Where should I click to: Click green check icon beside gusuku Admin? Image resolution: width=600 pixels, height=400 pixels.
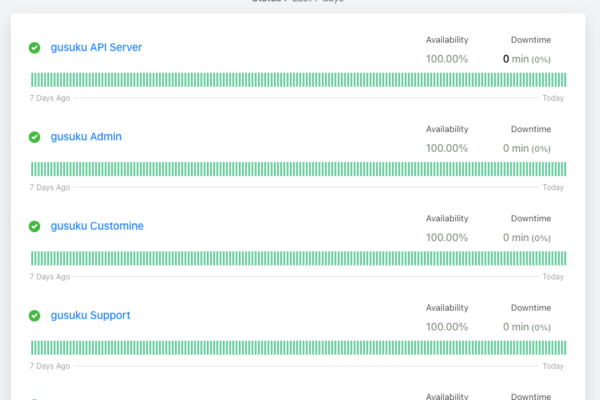(x=35, y=137)
